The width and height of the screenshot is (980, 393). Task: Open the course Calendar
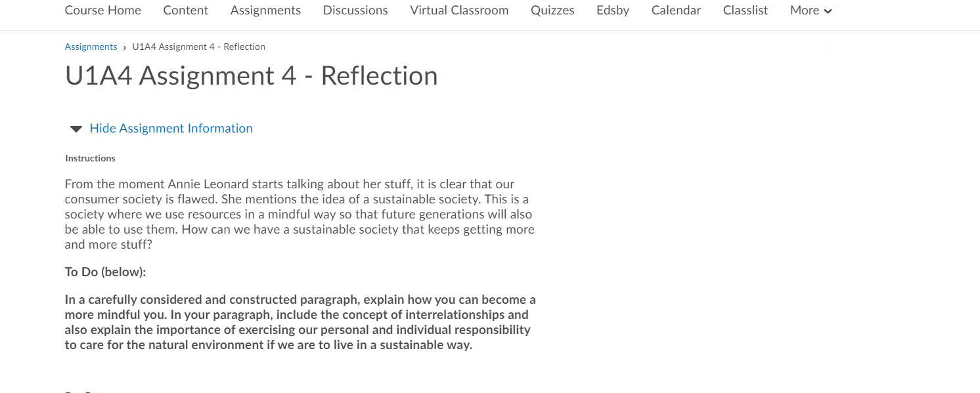pos(676,10)
